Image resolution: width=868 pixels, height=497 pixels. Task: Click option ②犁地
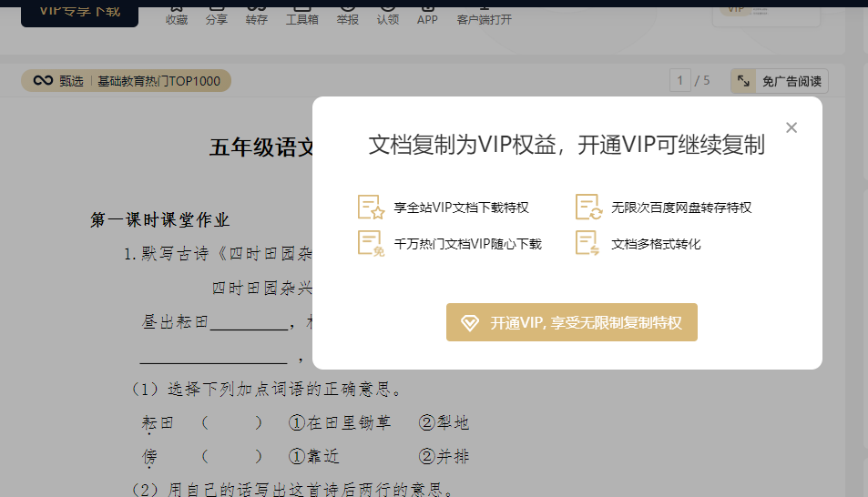click(444, 423)
